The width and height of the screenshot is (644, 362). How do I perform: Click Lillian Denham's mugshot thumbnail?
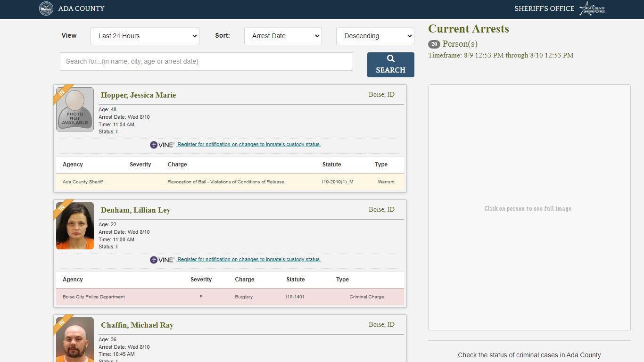click(x=75, y=226)
